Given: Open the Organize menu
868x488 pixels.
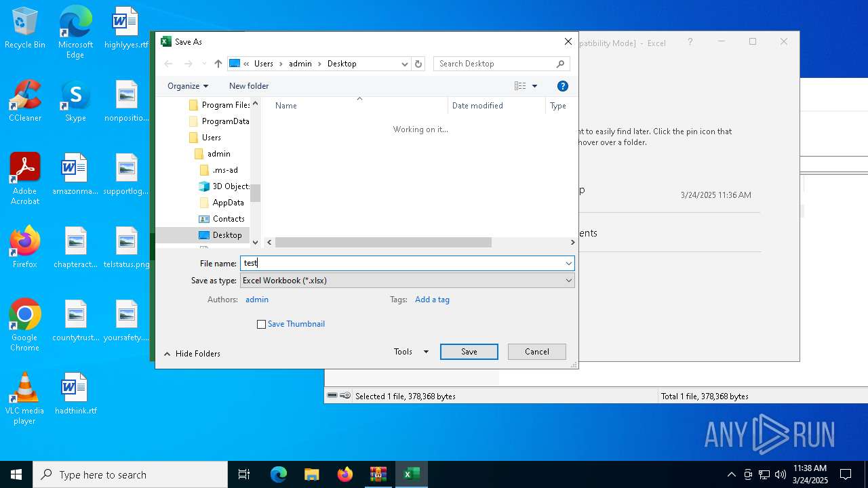Looking at the screenshot, I should [188, 86].
